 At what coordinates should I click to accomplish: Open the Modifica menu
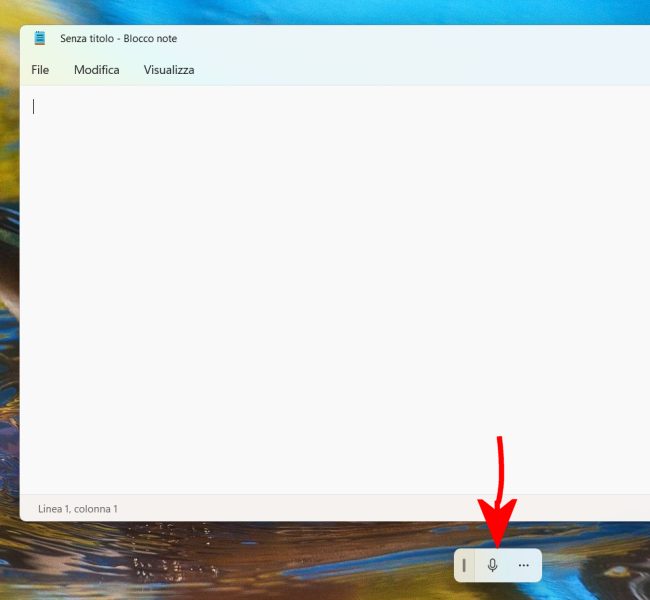(x=97, y=70)
